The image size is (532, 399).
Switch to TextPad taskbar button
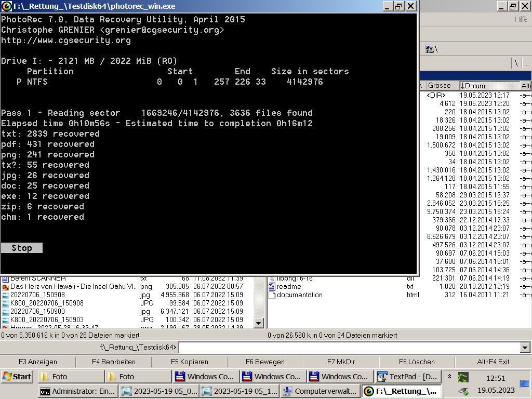point(408,377)
